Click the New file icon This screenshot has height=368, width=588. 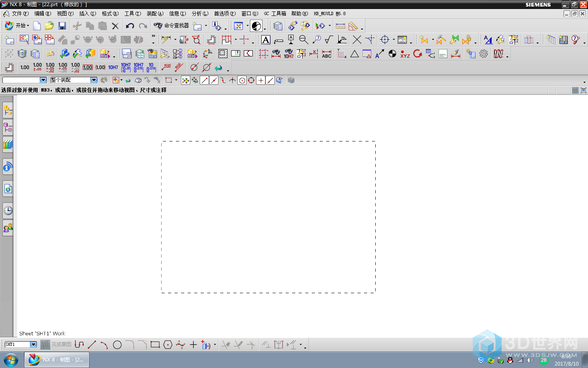pyautogui.click(x=37, y=26)
